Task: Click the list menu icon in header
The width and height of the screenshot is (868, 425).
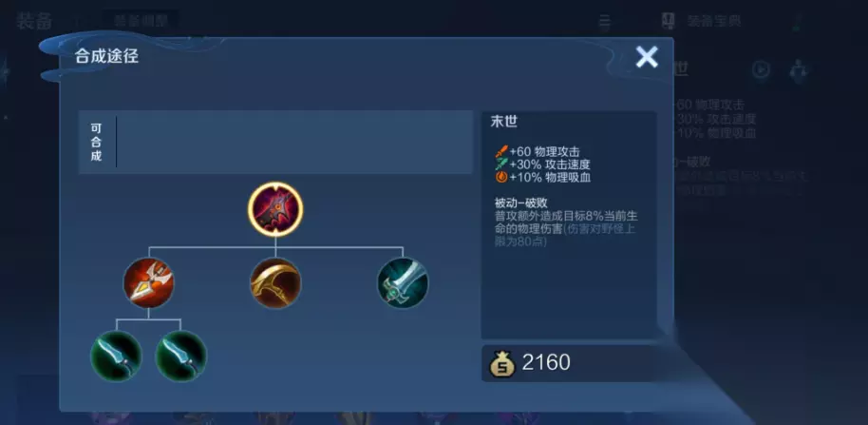Action: 605,22
